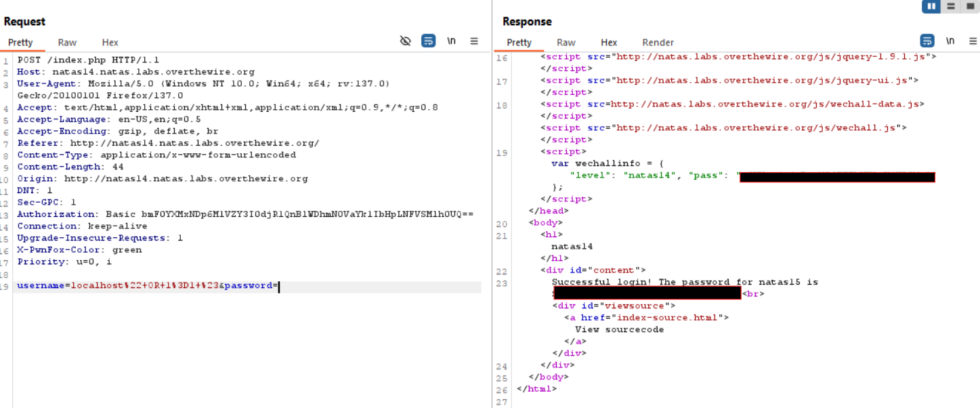The width and height of the screenshot is (980, 408).
Task: Toggle the \n non-printable characters button in Request
Action: (451, 41)
